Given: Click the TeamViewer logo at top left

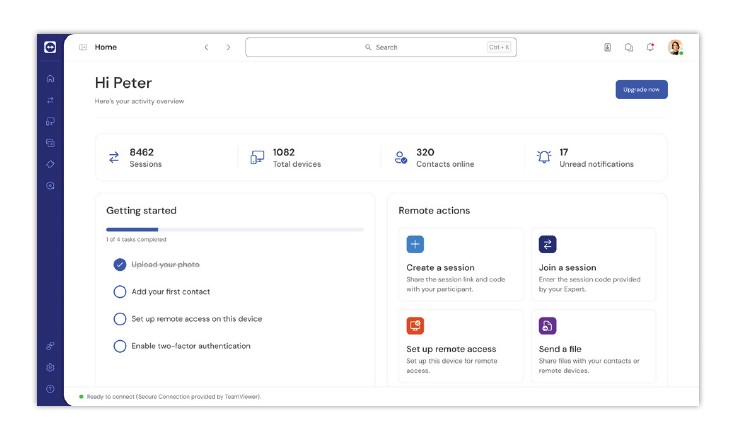Looking at the screenshot, I should (x=50, y=47).
